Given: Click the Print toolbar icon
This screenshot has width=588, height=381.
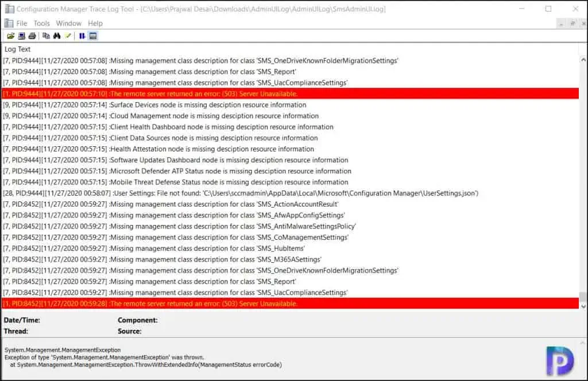Looking at the screenshot, I should 32,36.
